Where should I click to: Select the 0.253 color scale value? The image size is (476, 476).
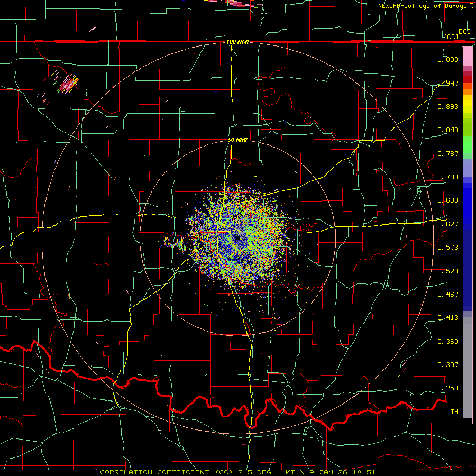tap(448, 388)
